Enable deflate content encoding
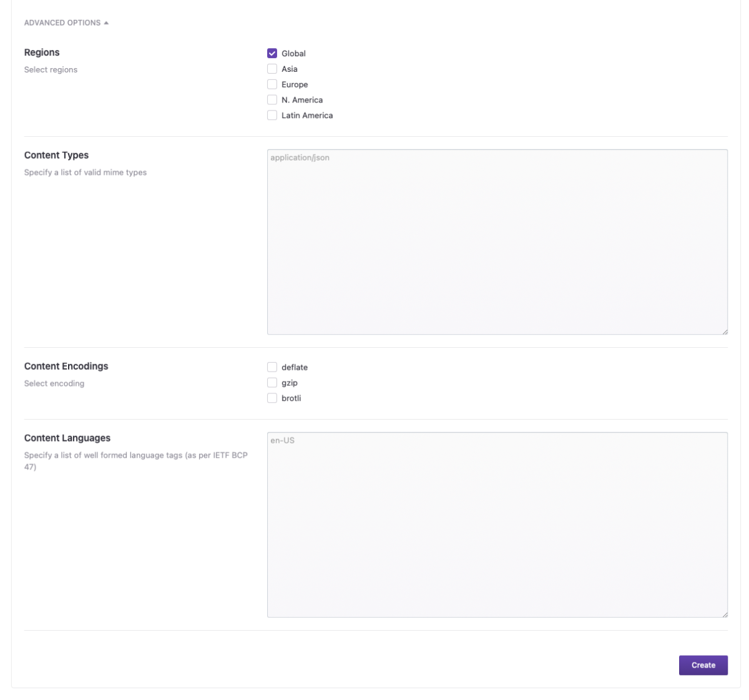Viewport: 749px width, 700px height. [x=272, y=367]
